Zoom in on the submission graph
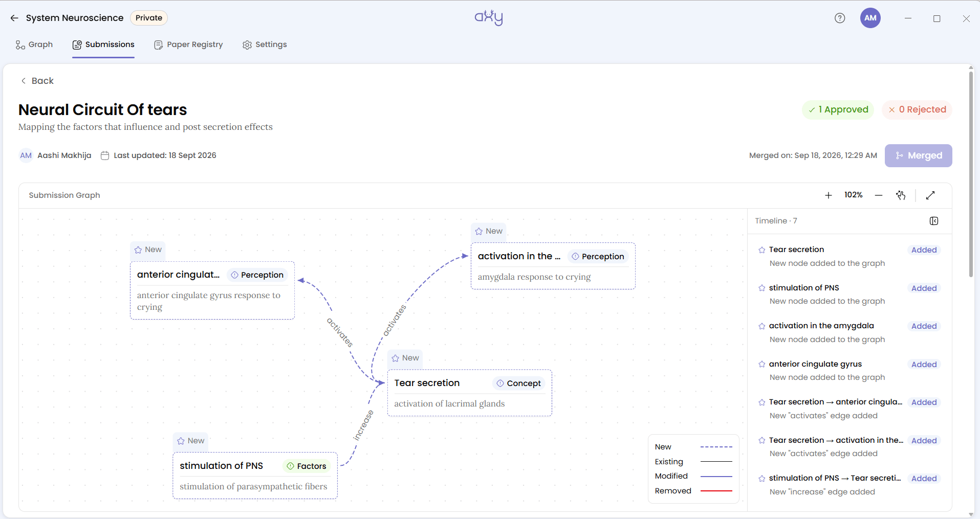980x519 pixels. 829,195
